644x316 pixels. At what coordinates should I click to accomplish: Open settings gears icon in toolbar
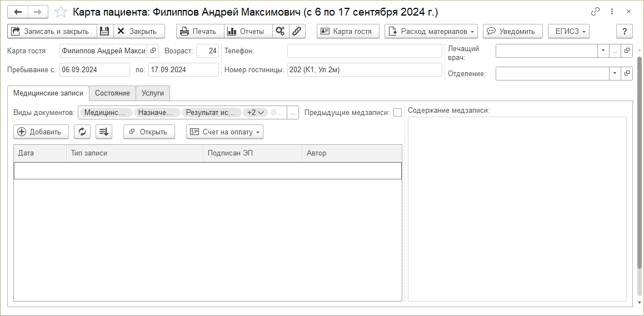click(281, 31)
